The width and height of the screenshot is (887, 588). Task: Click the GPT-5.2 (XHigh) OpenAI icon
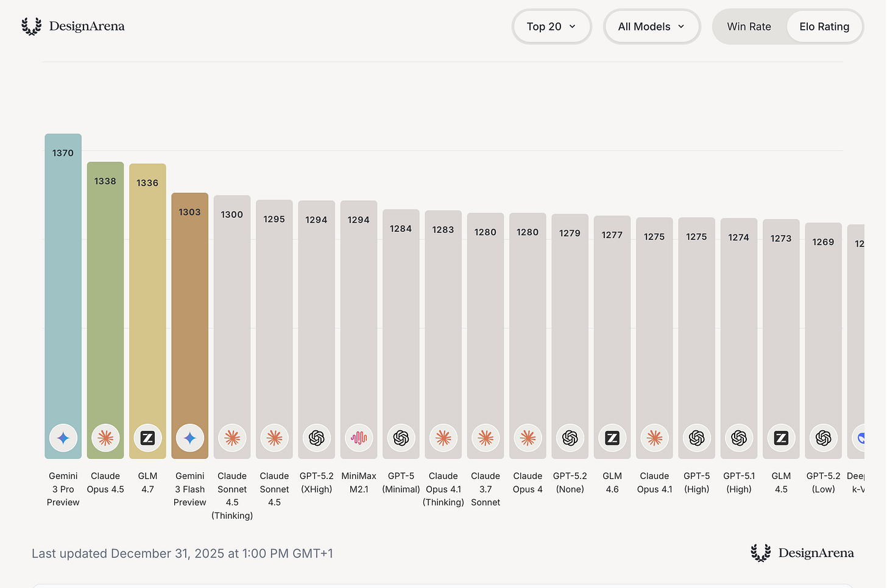coord(317,438)
